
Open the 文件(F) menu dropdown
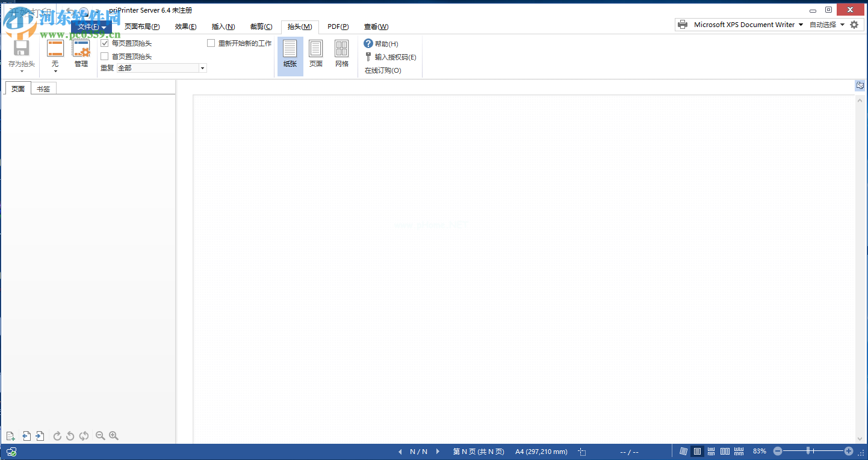coord(91,27)
